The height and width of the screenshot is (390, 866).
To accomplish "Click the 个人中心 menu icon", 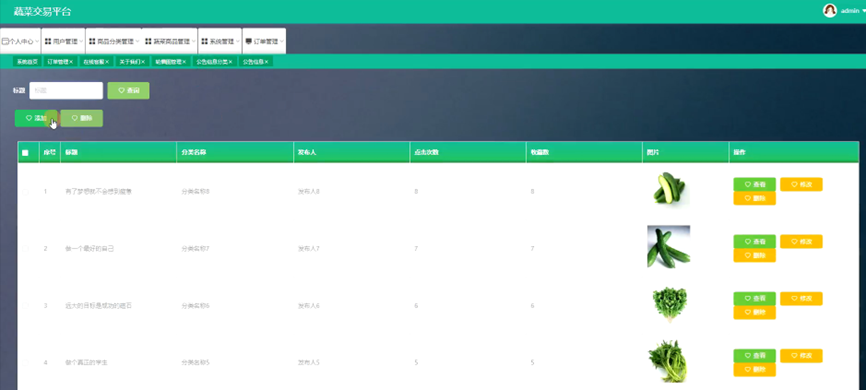I will [x=5, y=41].
